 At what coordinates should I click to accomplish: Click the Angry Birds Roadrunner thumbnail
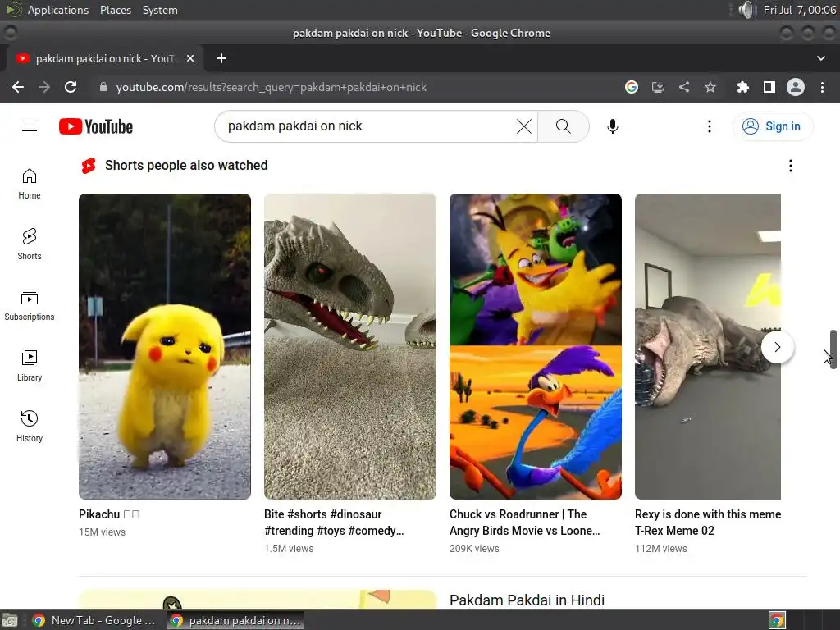tap(536, 347)
